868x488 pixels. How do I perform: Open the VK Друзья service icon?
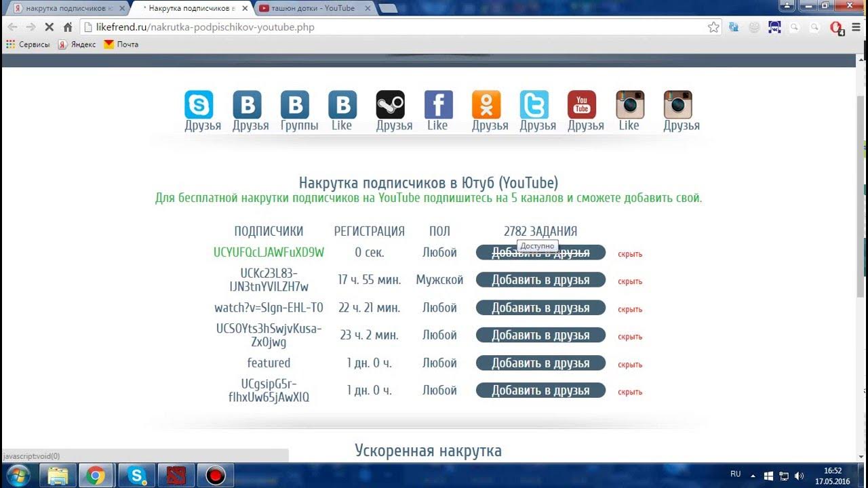pos(247,105)
